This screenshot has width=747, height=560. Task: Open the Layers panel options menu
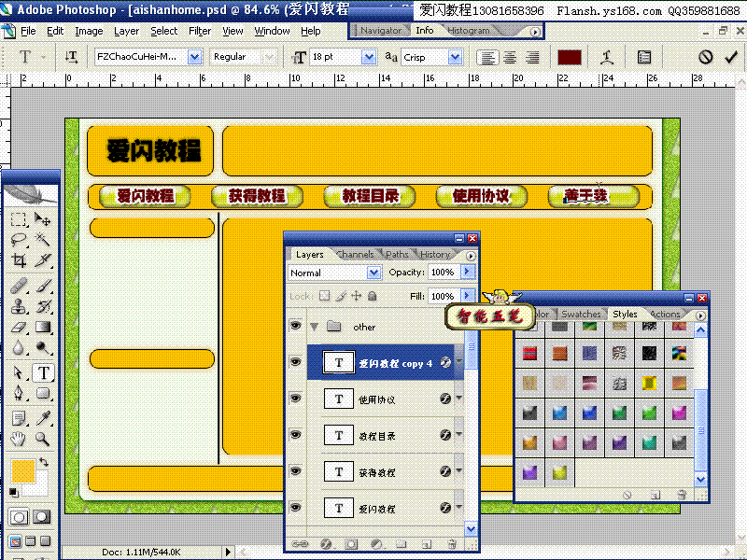pyautogui.click(x=471, y=256)
